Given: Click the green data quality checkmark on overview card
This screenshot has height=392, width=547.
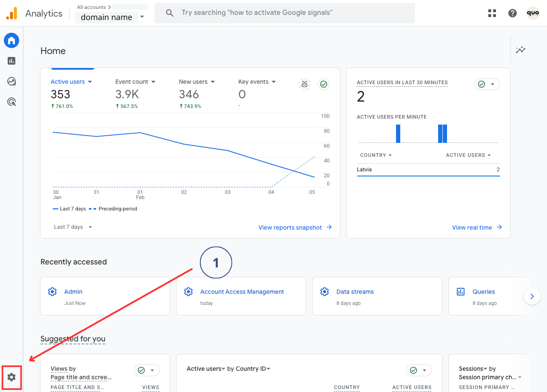Looking at the screenshot, I should pos(324,84).
